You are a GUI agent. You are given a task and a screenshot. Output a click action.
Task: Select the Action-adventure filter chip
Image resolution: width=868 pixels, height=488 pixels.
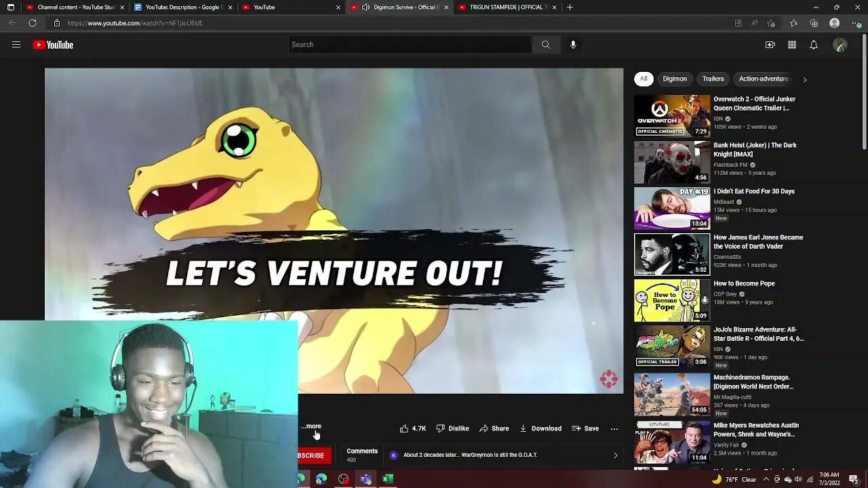point(764,79)
